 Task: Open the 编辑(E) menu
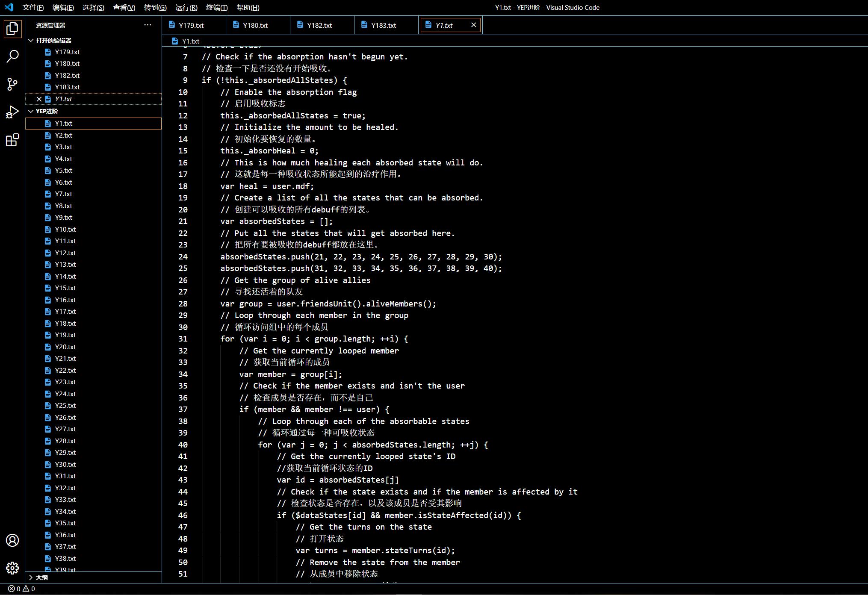tap(63, 7)
